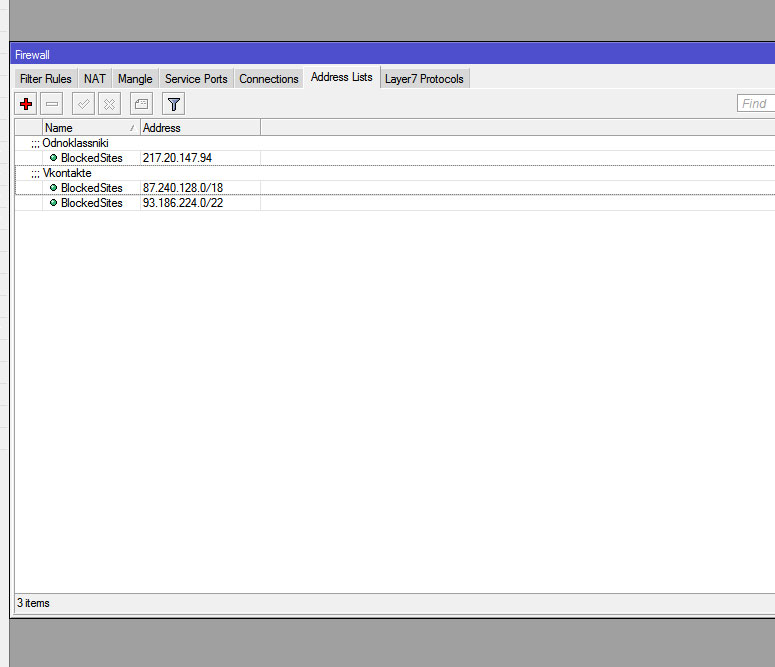Click the Comment toolbar button
The width and height of the screenshot is (775, 667).
click(141, 104)
